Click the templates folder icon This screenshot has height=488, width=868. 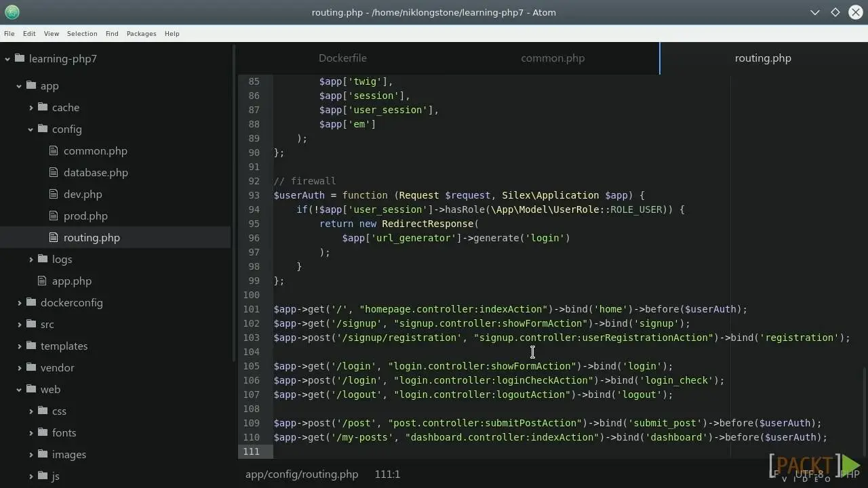click(31, 346)
